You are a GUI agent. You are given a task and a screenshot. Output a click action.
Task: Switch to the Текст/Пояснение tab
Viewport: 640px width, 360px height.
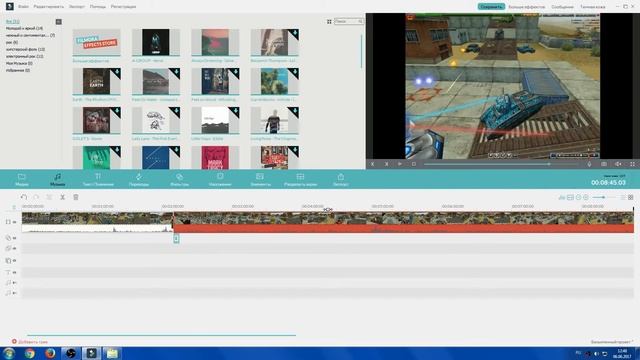click(98, 179)
